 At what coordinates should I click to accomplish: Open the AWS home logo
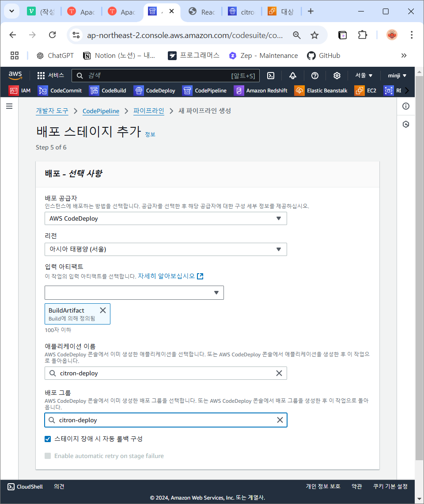[15, 76]
